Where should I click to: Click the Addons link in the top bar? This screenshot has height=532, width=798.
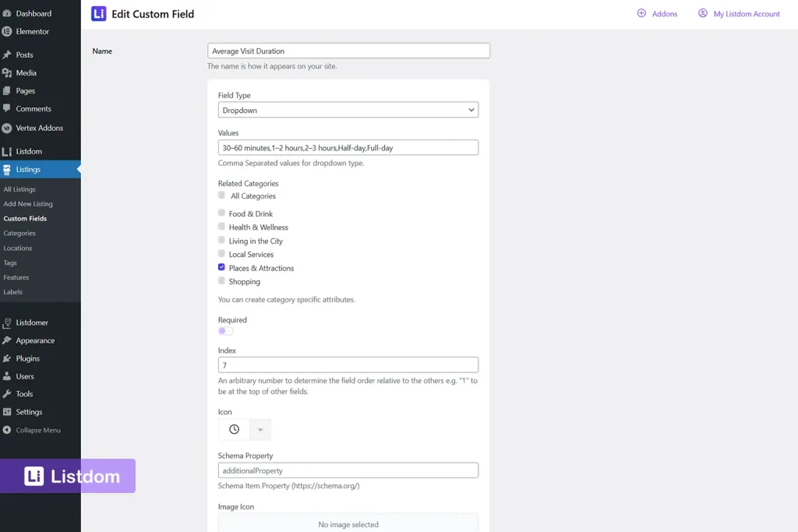click(x=660, y=13)
